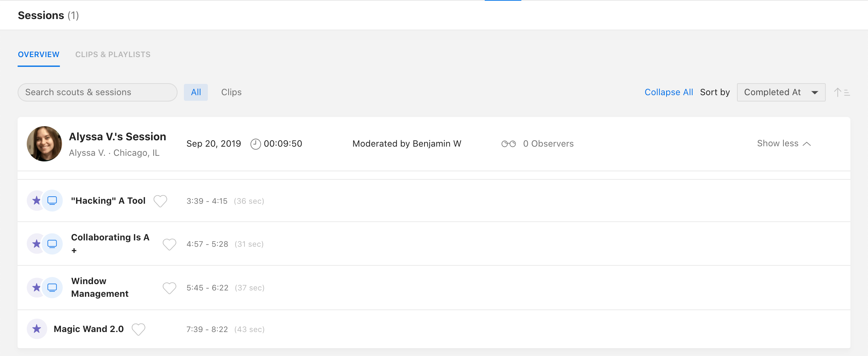Viewport: 868px width, 356px height.
Task: Click the screen icon for Collaborating Is A +
Action: (x=52, y=244)
